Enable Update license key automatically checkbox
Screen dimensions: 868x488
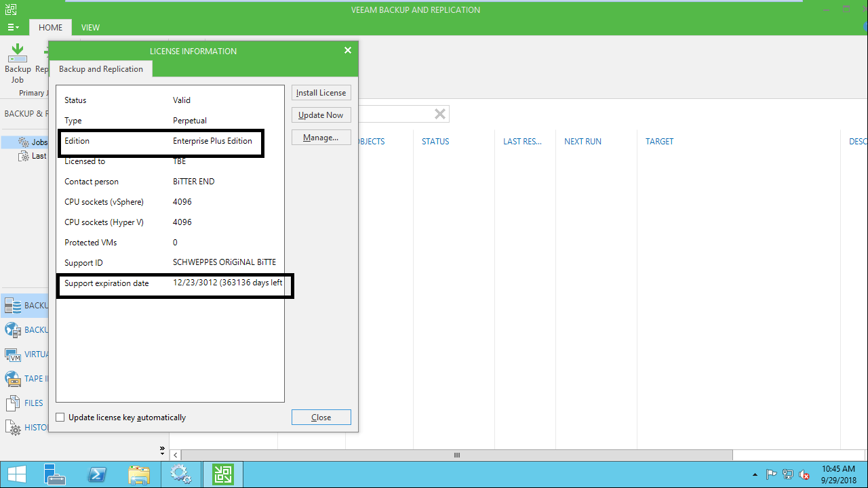point(60,418)
